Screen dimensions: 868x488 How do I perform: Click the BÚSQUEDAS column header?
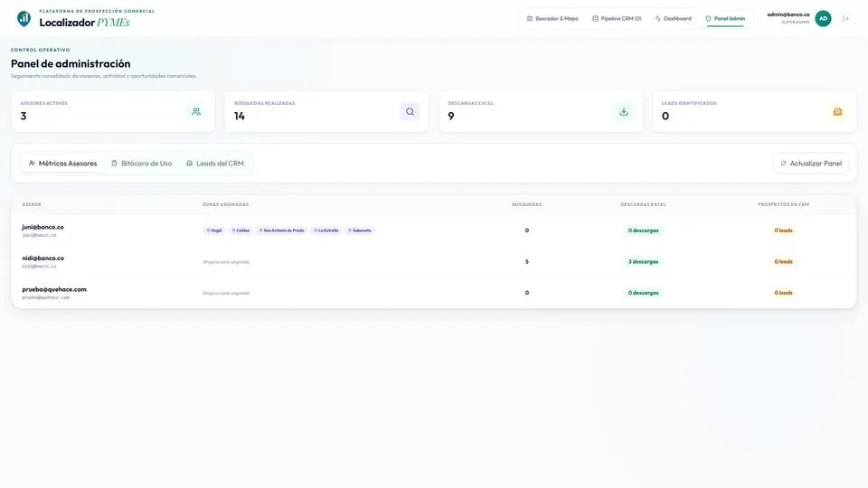pos(527,204)
